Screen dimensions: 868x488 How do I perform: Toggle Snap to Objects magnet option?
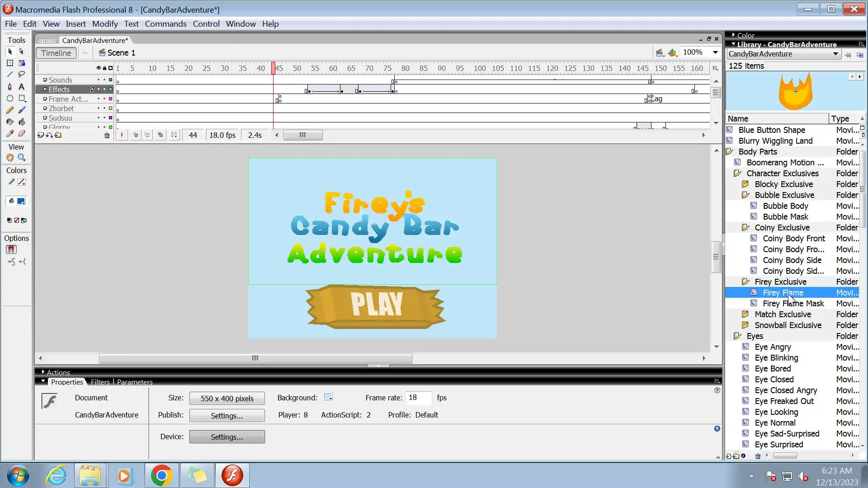11,249
